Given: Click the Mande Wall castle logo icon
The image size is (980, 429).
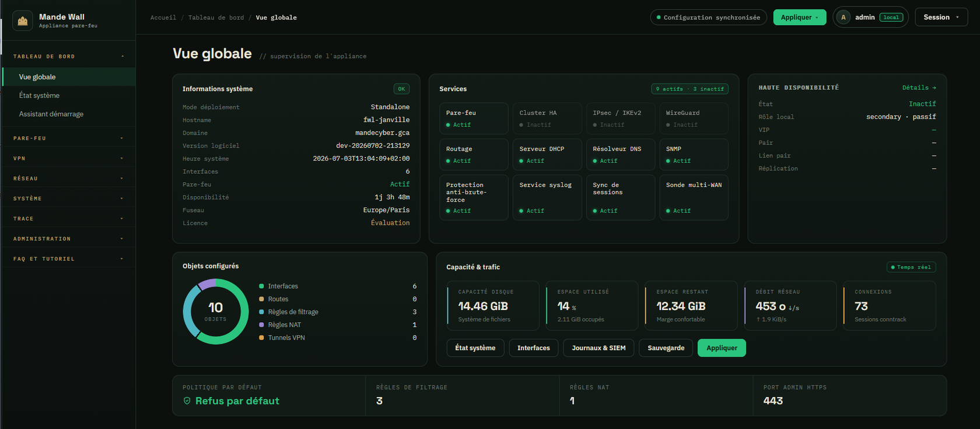Looking at the screenshot, I should click(23, 21).
